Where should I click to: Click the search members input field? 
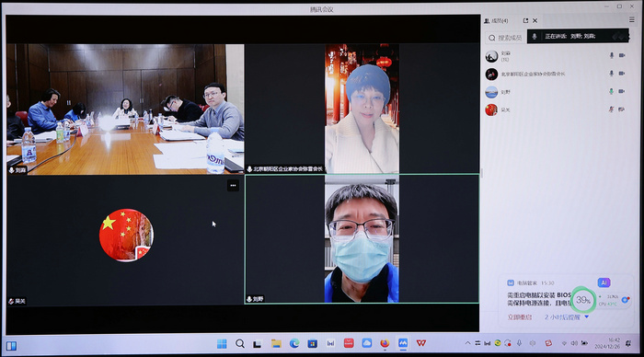(506, 38)
